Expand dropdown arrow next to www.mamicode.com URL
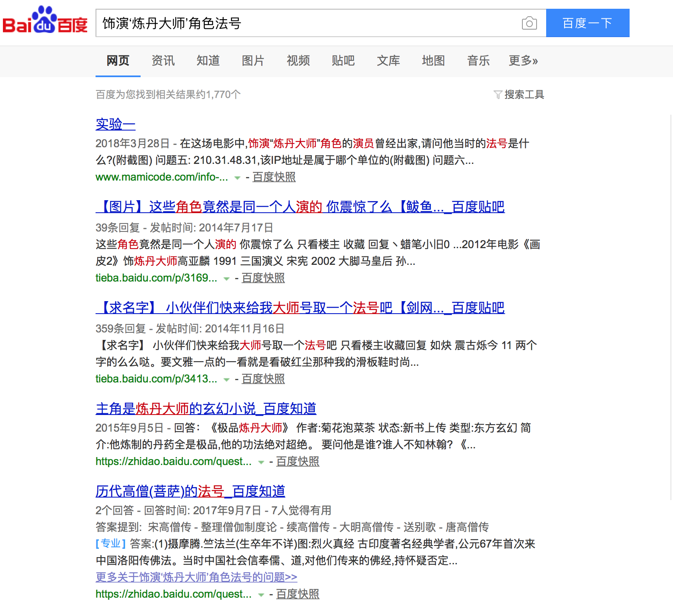This screenshot has height=616, width=673. point(237,178)
